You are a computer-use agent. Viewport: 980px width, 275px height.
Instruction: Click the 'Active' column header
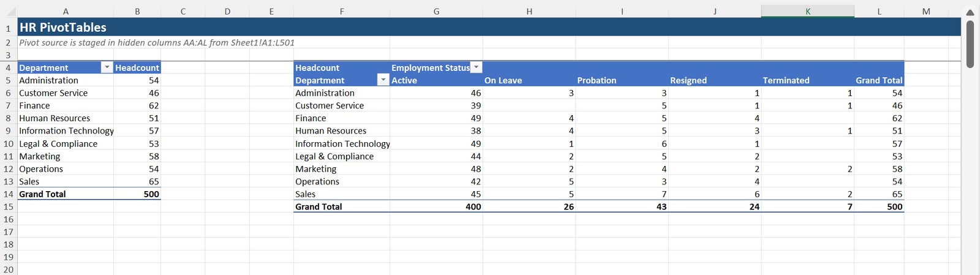click(436, 80)
